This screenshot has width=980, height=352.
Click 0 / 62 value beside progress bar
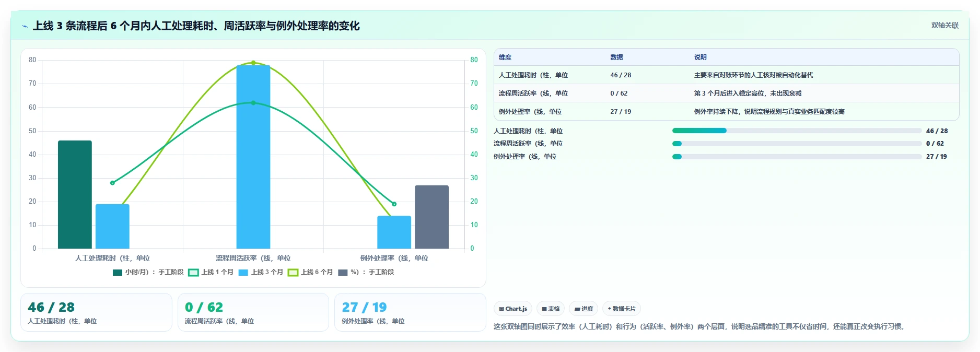[x=935, y=144]
